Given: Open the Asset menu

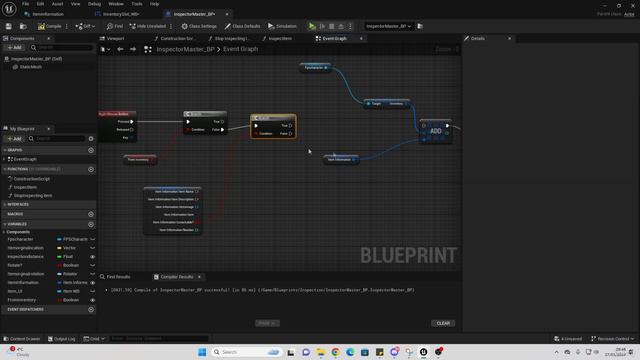Looking at the screenshot, I should (x=58, y=4).
